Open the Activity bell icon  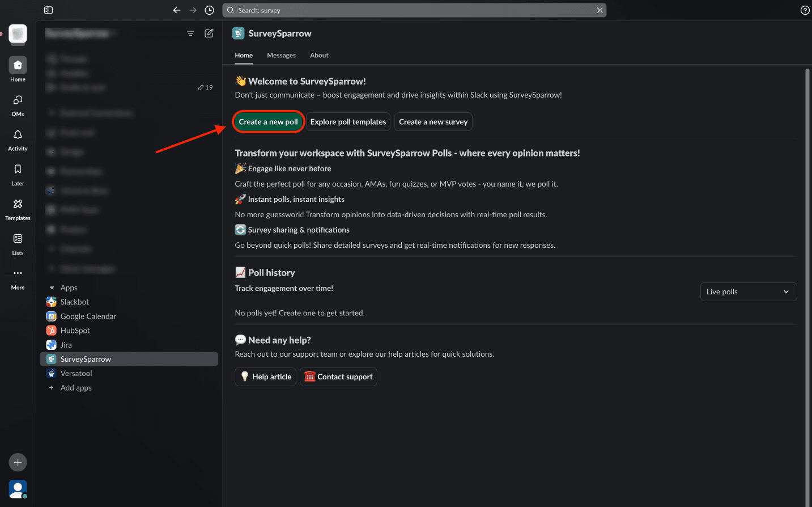point(18,135)
